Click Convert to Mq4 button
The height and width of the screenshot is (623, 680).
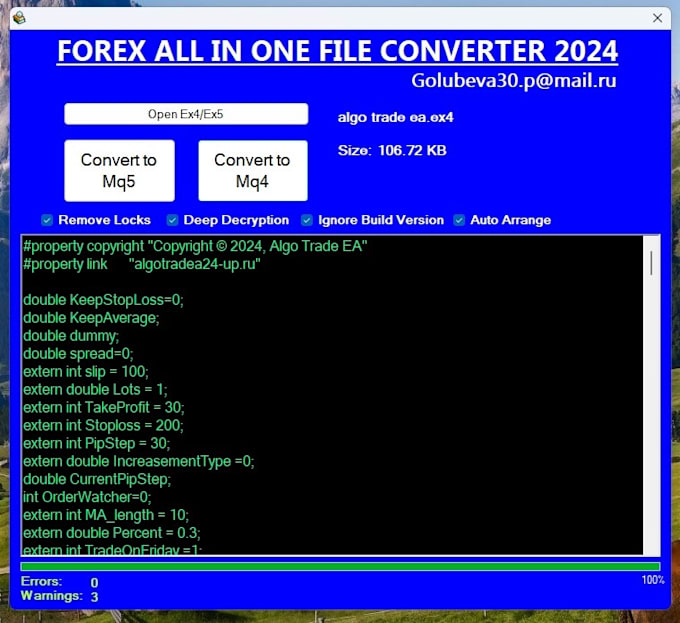[x=253, y=170]
